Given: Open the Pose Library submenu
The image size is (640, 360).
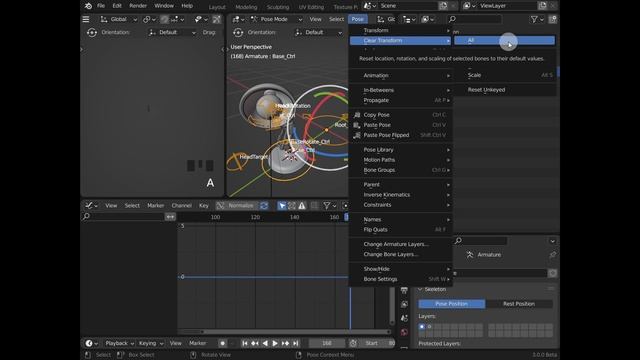Looking at the screenshot, I should pyautogui.click(x=400, y=150).
